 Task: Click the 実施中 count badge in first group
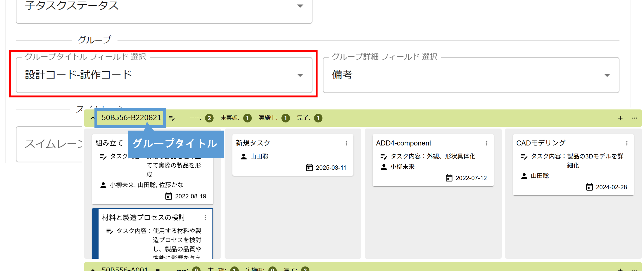click(286, 118)
